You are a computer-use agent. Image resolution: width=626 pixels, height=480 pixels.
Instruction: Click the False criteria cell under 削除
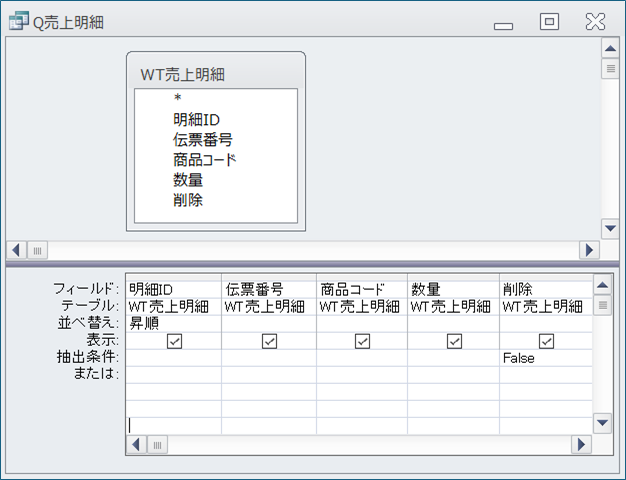pos(546,358)
